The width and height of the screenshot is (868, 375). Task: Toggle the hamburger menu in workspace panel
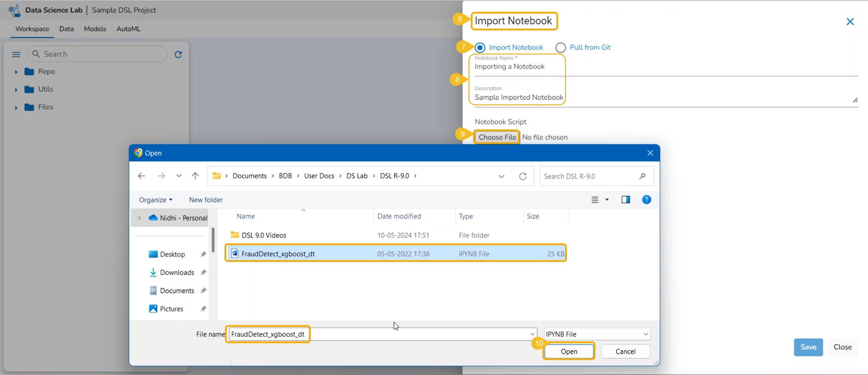click(16, 54)
